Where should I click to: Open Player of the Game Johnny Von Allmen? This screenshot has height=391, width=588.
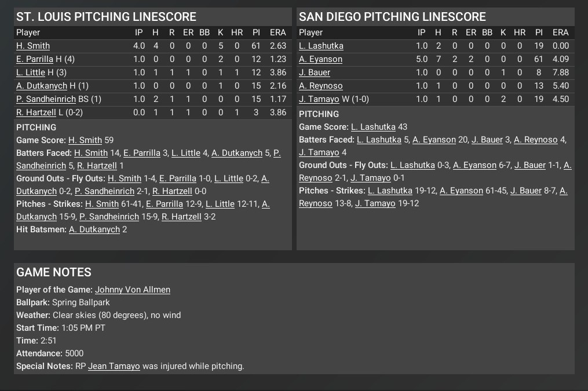pyautogui.click(x=133, y=290)
